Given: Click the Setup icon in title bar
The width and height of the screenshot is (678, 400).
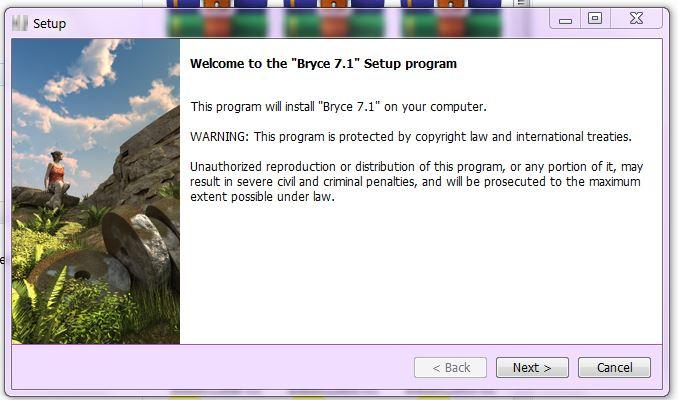Looking at the screenshot, I should (20, 23).
